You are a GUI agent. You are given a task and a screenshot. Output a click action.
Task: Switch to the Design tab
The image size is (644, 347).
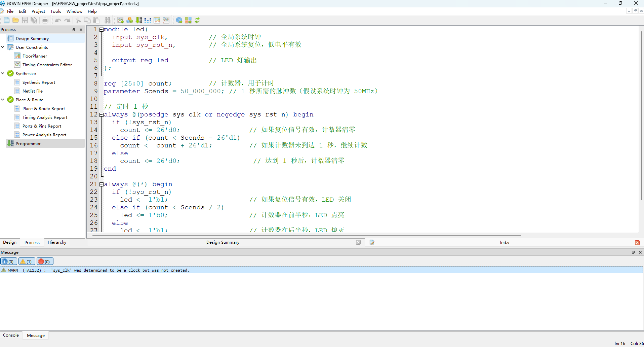[x=10, y=242]
